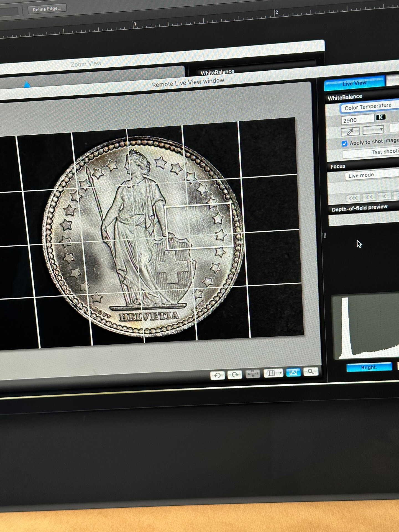The width and height of the screenshot is (399, 532).
Task: Toggle the grid overlay display button
Action: tap(253, 374)
